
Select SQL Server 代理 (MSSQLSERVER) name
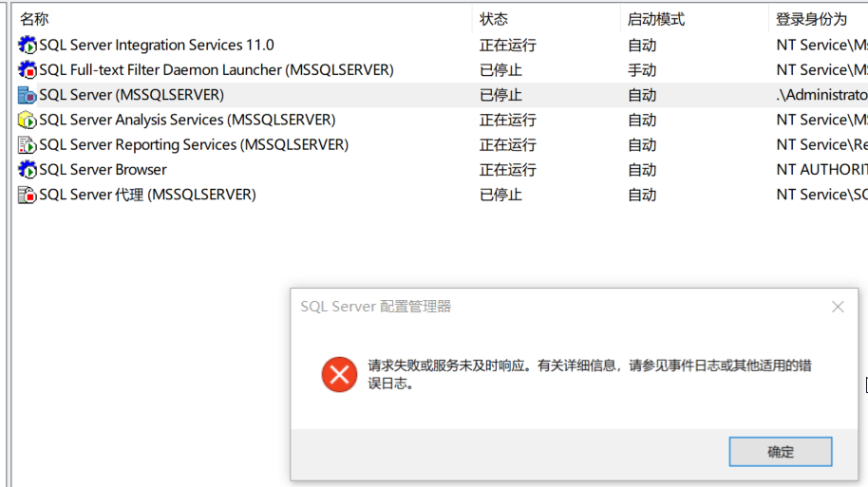tap(148, 195)
